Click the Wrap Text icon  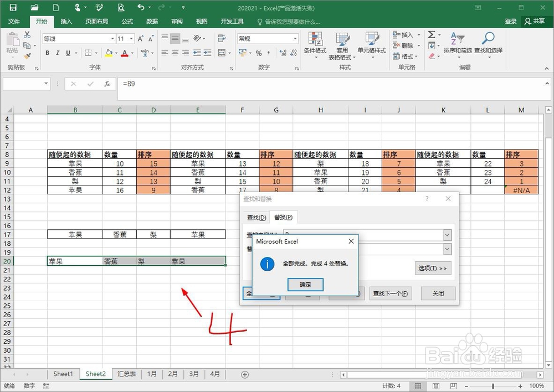click(x=222, y=38)
